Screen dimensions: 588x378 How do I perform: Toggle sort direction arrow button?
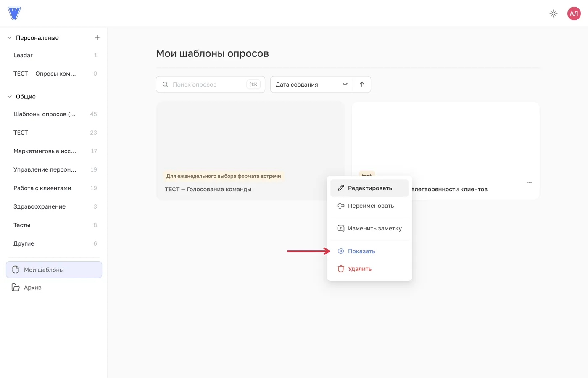coord(362,85)
